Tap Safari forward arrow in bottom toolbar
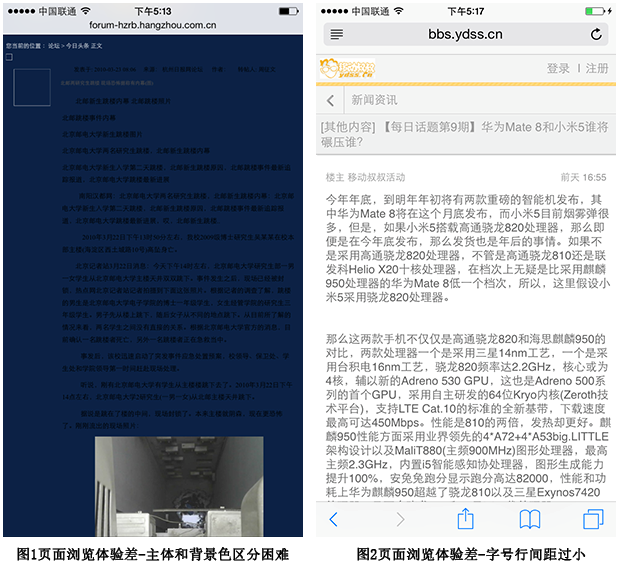The width and height of the screenshot is (623, 571). point(400,519)
